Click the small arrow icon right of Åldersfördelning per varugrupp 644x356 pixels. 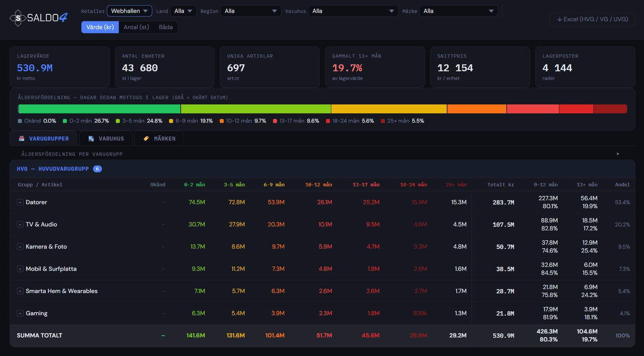pos(618,154)
